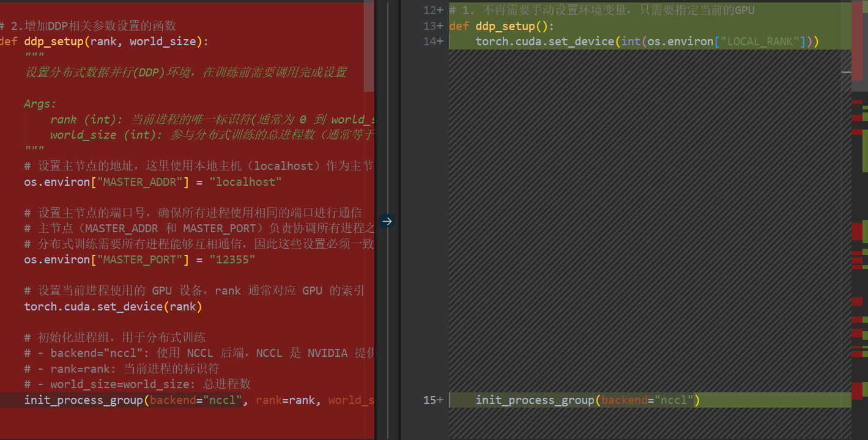Click right pane 'init_process_group(backend="nccl")' line
The width and height of the screenshot is (868, 440).
(x=588, y=400)
